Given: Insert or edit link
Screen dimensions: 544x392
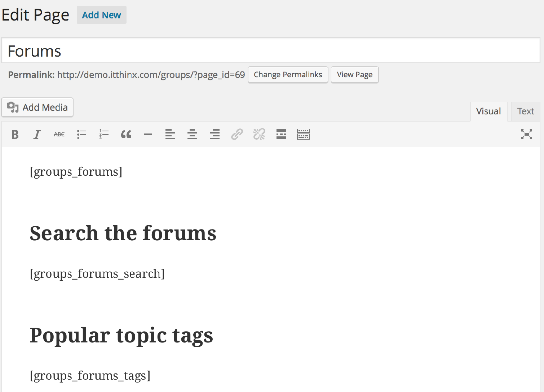Looking at the screenshot, I should 237,134.
